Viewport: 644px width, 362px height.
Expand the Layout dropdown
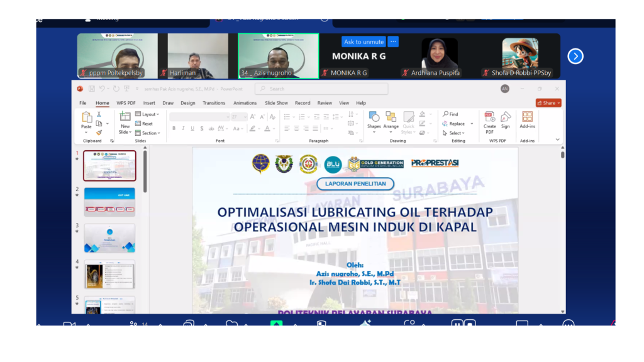(147, 114)
